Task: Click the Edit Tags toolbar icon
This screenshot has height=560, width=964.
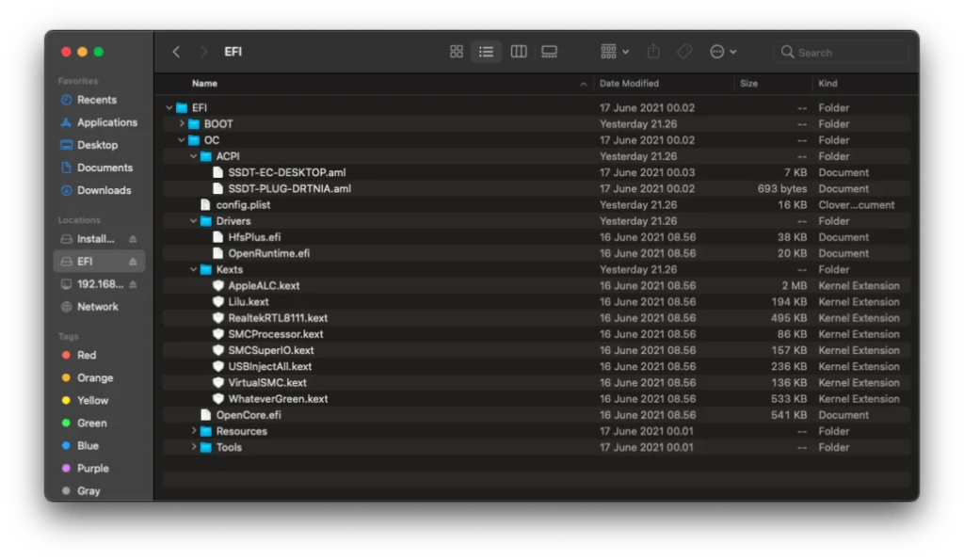Action: 684,52
